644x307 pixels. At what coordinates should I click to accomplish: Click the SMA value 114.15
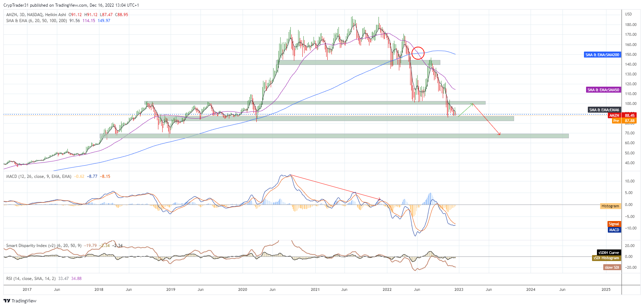coord(89,21)
